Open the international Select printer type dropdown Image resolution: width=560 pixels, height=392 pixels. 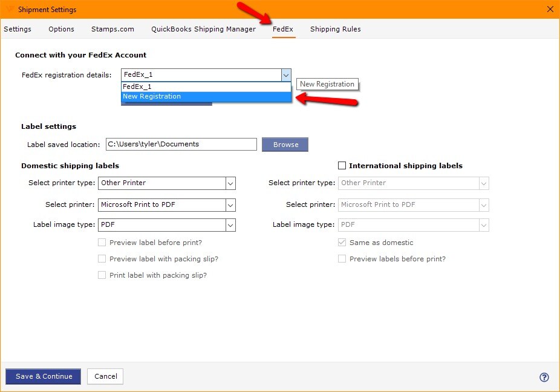tap(484, 184)
